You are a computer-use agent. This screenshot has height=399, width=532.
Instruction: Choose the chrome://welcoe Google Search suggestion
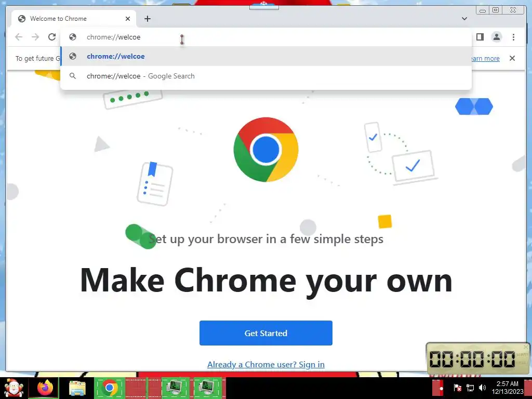pos(266,76)
